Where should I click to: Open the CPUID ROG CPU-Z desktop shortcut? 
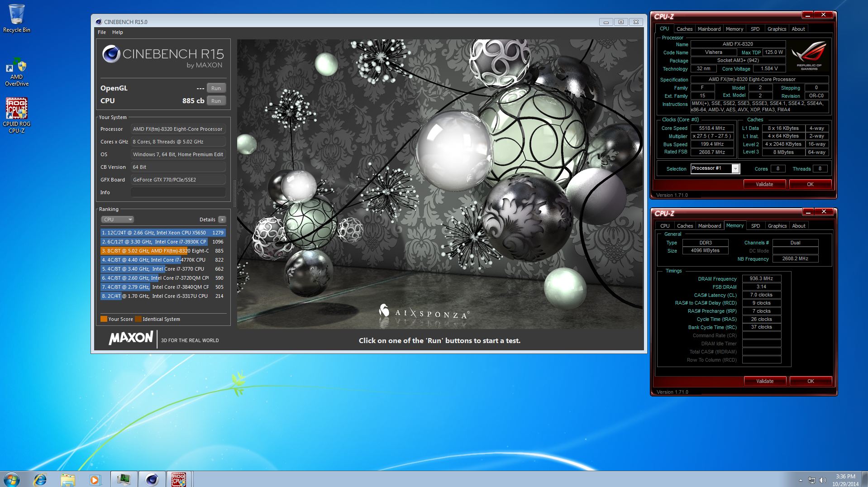click(x=17, y=115)
